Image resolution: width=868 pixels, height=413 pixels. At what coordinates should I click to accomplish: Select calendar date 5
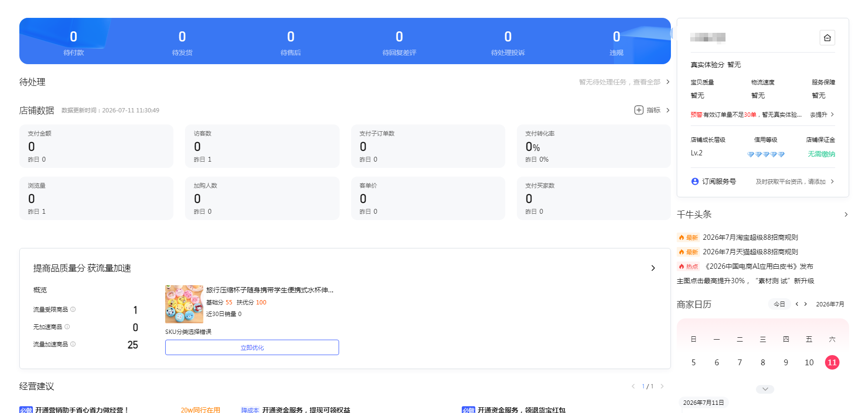click(694, 362)
